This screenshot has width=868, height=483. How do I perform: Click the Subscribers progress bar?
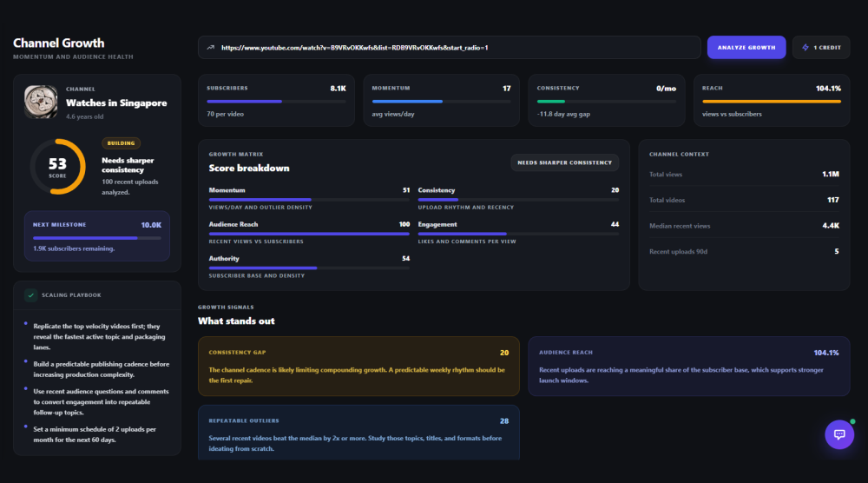(276, 102)
